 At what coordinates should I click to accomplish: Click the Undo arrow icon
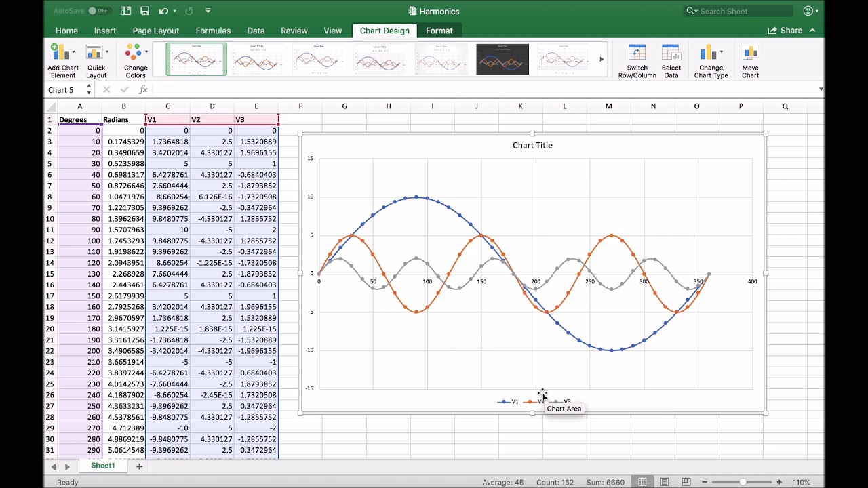click(x=163, y=11)
